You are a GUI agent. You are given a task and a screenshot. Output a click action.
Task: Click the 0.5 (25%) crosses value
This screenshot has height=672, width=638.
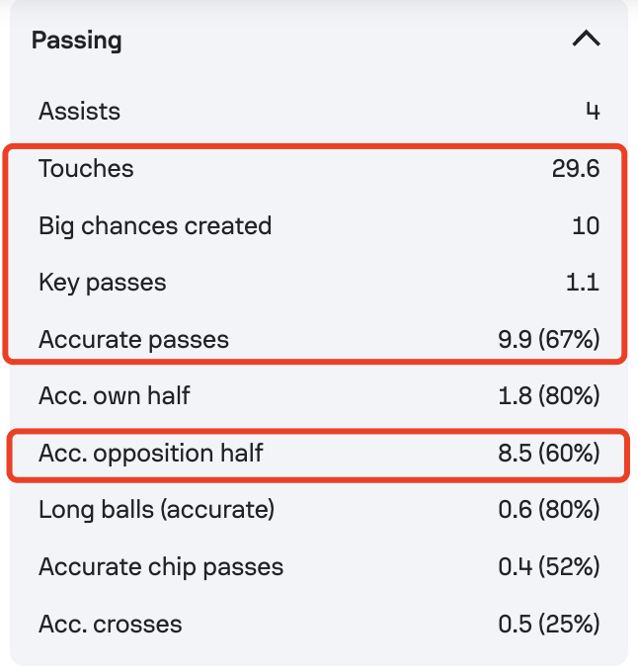(549, 624)
